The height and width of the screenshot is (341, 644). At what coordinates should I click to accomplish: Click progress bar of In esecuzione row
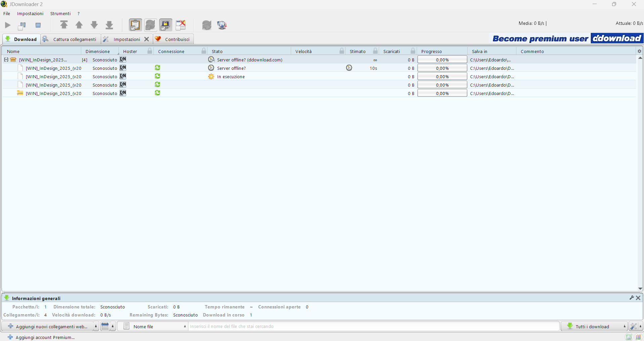click(x=442, y=77)
